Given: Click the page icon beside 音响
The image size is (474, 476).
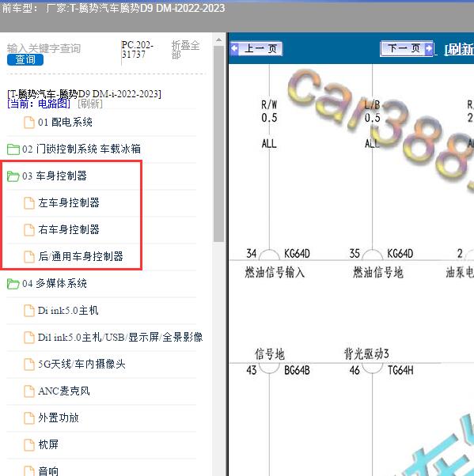Looking at the screenshot, I should pyautogui.click(x=29, y=470).
